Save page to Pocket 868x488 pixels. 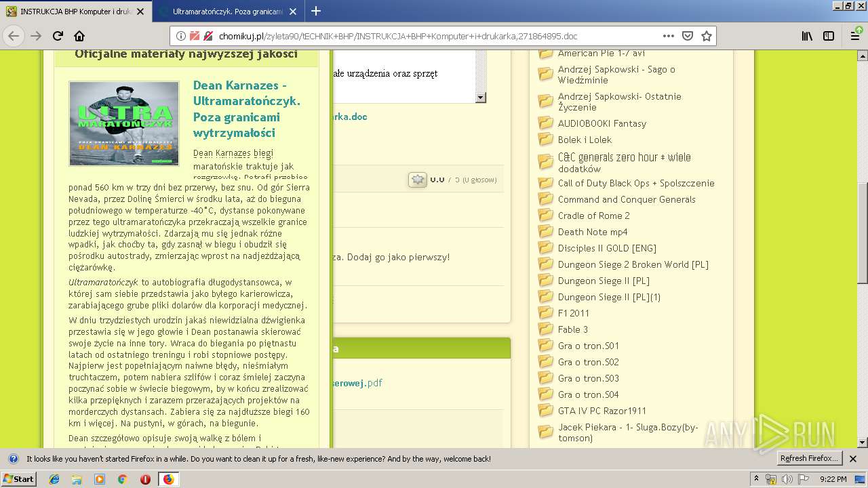point(688,36)
